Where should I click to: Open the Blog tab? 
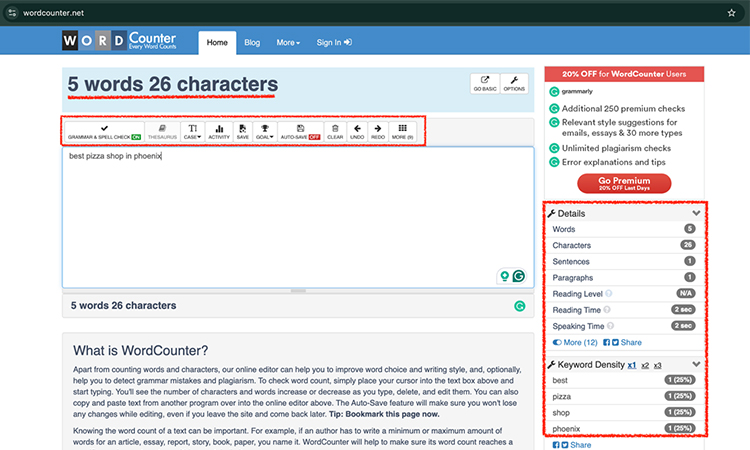point(252,42)
